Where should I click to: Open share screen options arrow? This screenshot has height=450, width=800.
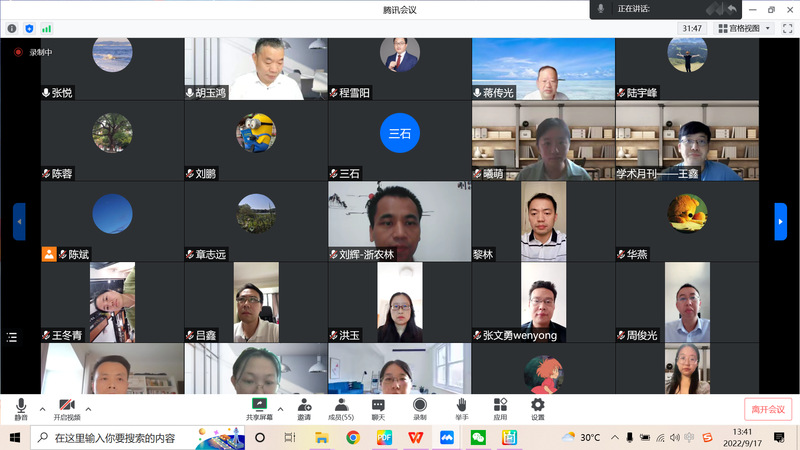[280, 409]
